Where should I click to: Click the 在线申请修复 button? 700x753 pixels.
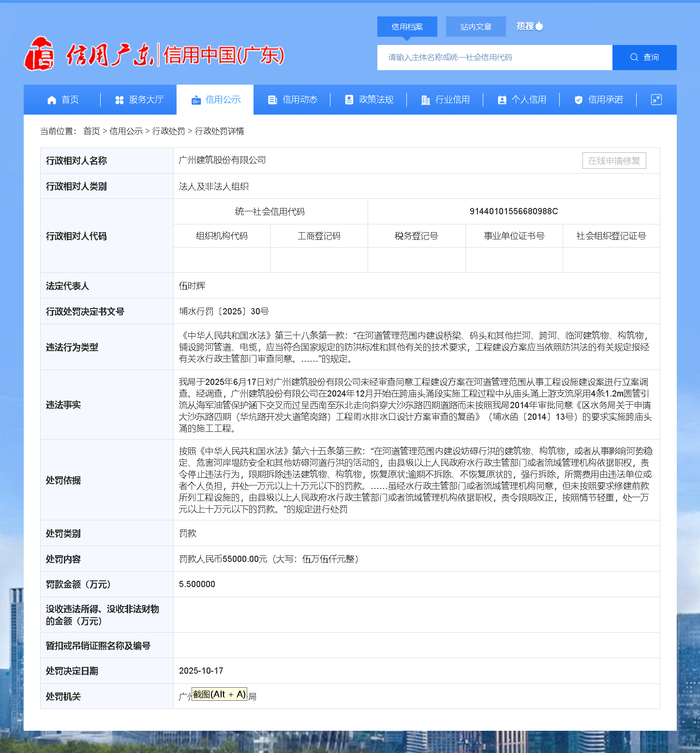(x=614, y=161)
